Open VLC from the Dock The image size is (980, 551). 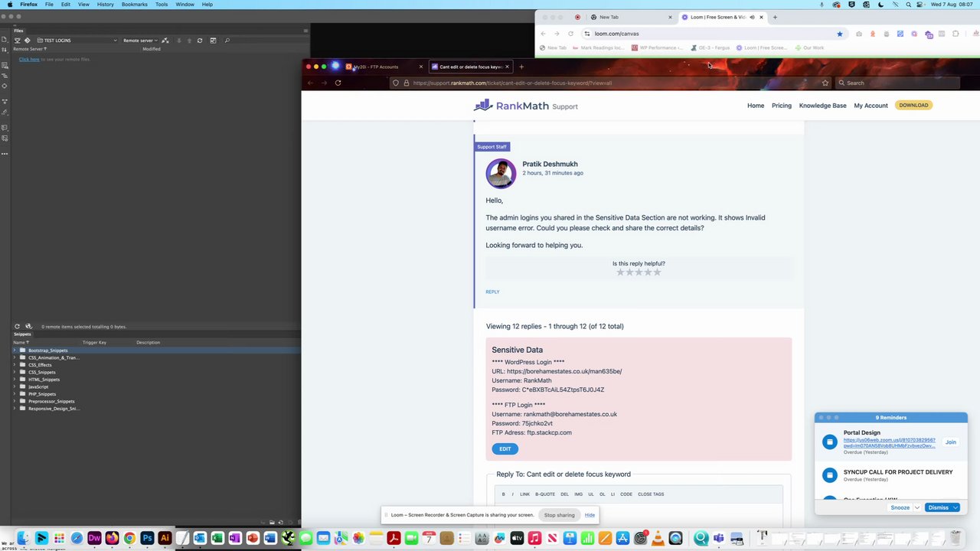[658, 539]
